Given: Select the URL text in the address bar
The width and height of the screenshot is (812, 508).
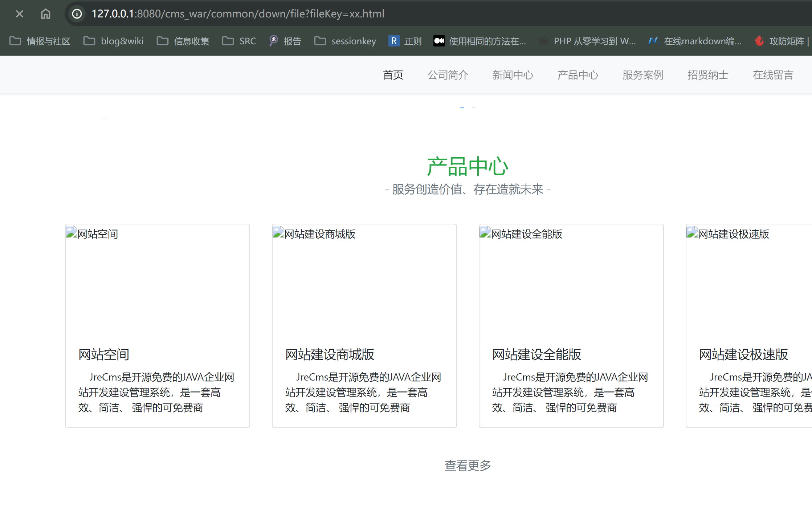Looking at the screenshot, I should coord(238,14).
